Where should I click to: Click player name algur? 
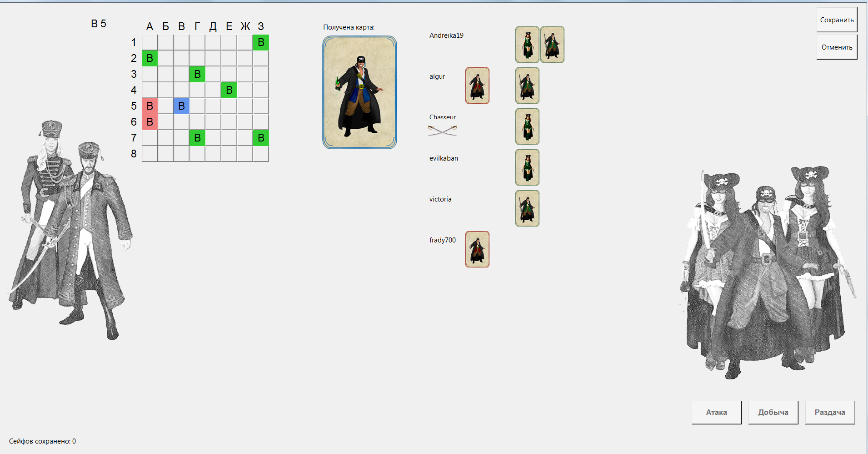pyautogui.click(x=437, y=76)
